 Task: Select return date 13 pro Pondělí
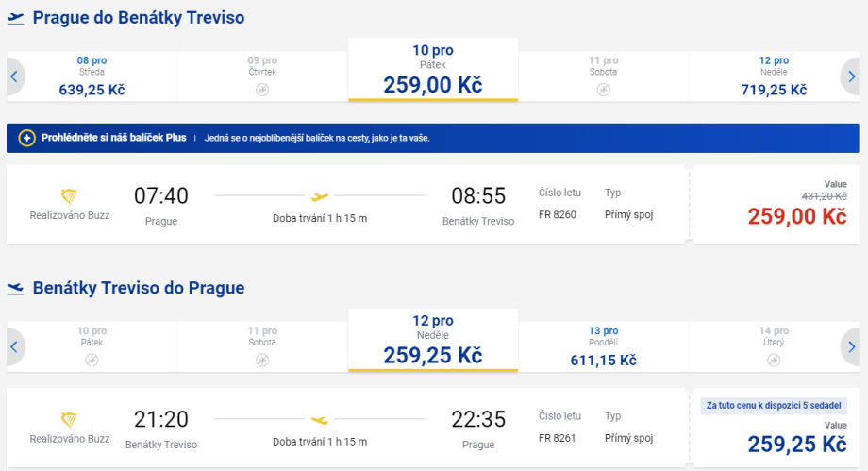(603, 346)
